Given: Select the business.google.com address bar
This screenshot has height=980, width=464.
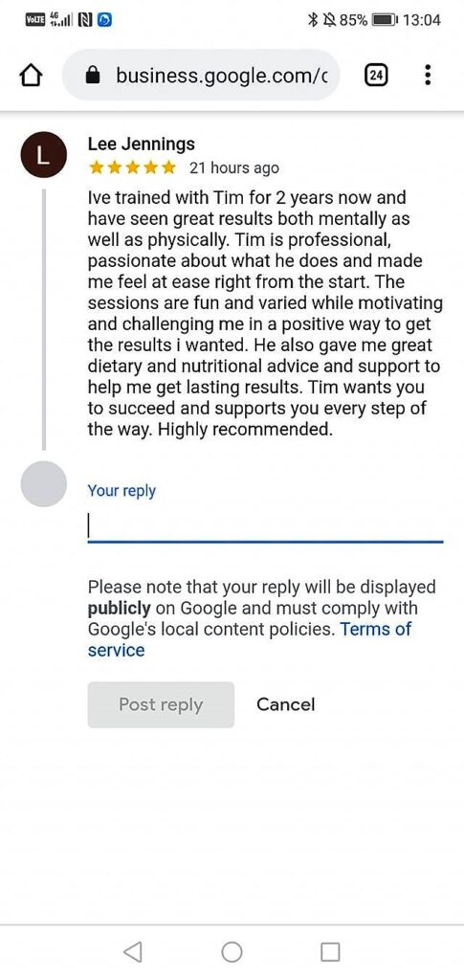Looking at the screenshot, I should tap(201, 76).
